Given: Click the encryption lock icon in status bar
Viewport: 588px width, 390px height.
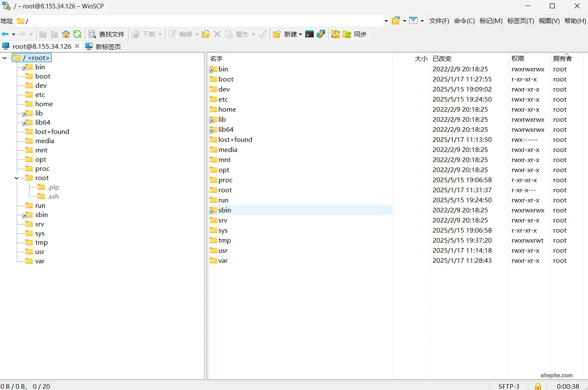Looking at the screenshot, I should coord(538,386).
